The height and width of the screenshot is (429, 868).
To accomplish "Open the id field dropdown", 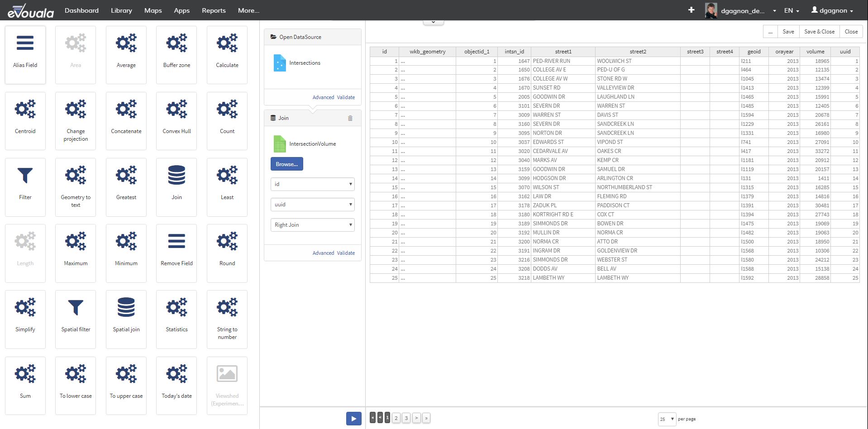I will coord(312,184).
